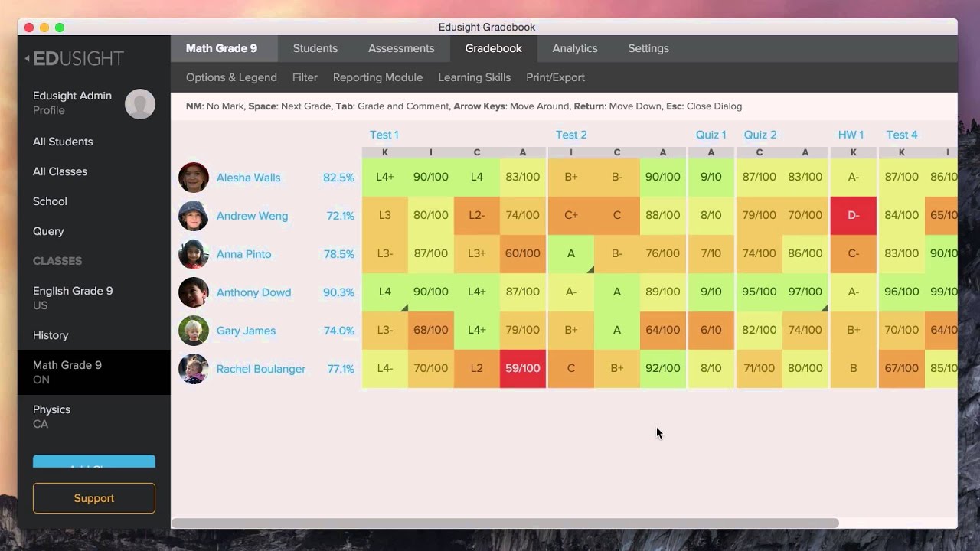This screenshot has width=980, height=551.
Task: Open the Filter menu
Action: click(305, 77)
